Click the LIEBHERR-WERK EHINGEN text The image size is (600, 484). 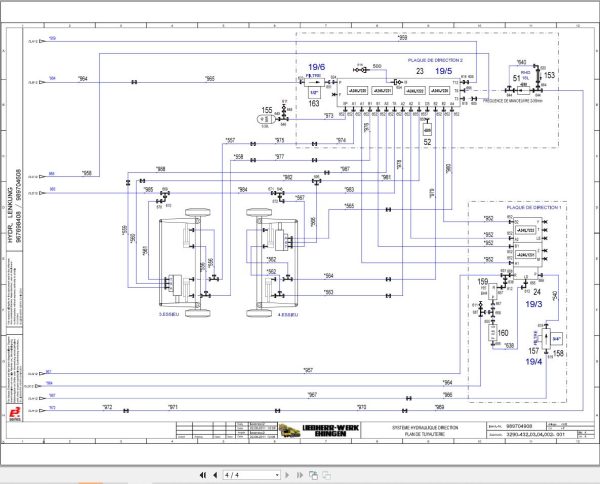331,430
